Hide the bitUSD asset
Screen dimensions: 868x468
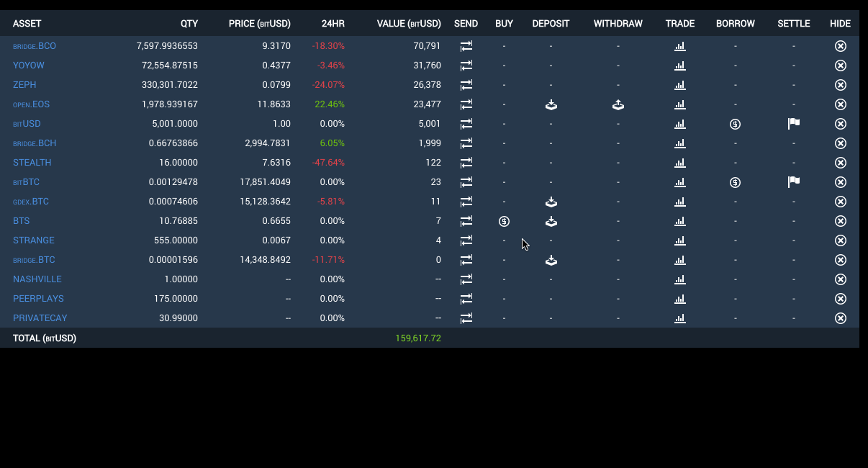(x=840, y=124)
